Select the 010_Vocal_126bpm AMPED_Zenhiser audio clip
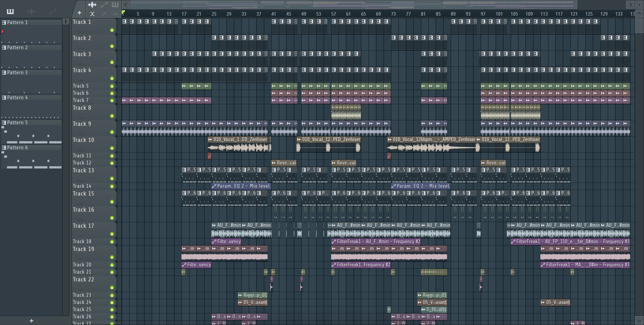The width and height of the screenshot is (644, 325). tap(431, 144)
